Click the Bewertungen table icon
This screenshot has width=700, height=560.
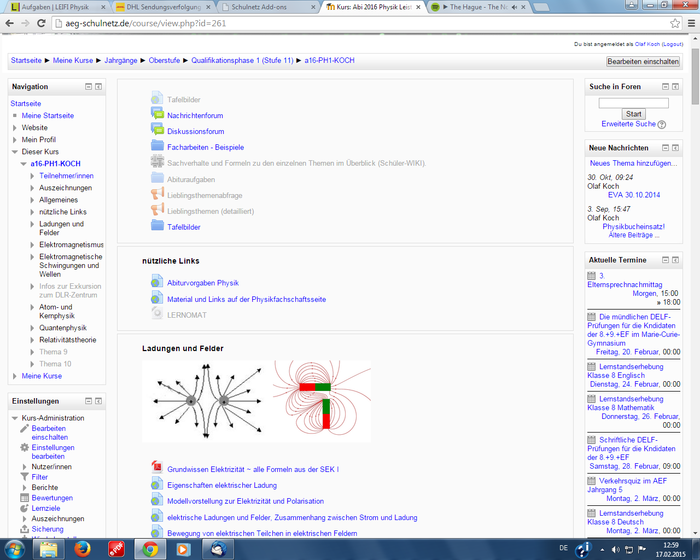[x=25, y=497]
